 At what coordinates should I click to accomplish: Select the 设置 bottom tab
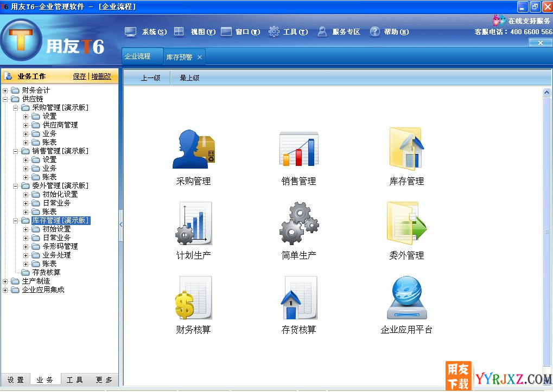pos(16,380)
